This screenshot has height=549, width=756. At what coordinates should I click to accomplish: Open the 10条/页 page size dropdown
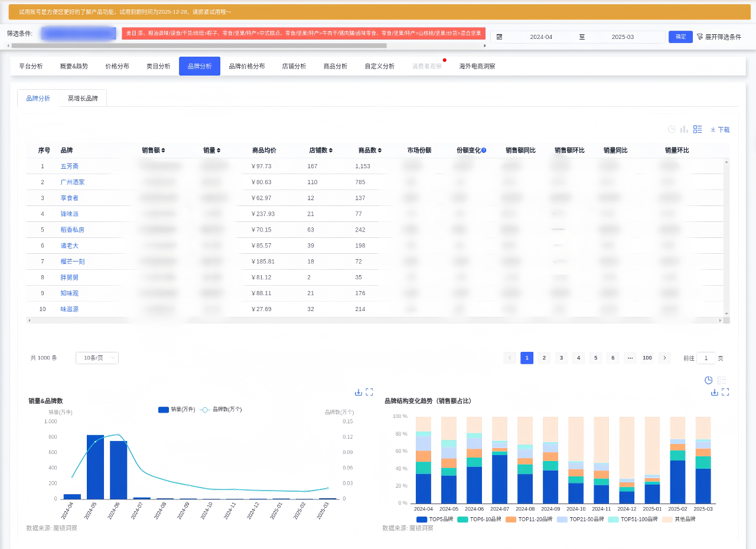point(97,358)
